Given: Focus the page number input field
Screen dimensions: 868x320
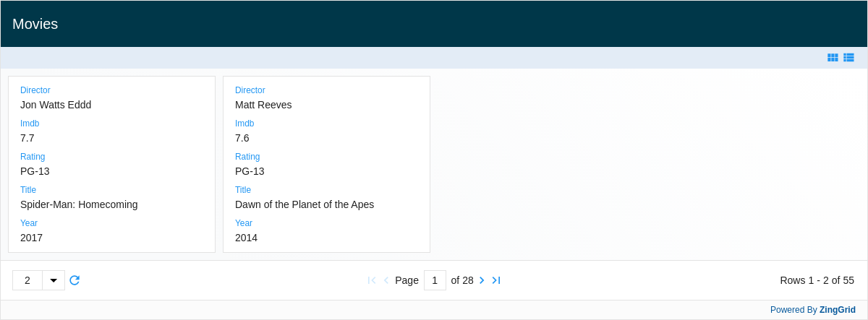Looking at the screenshot, I should [x=435, y=280].
